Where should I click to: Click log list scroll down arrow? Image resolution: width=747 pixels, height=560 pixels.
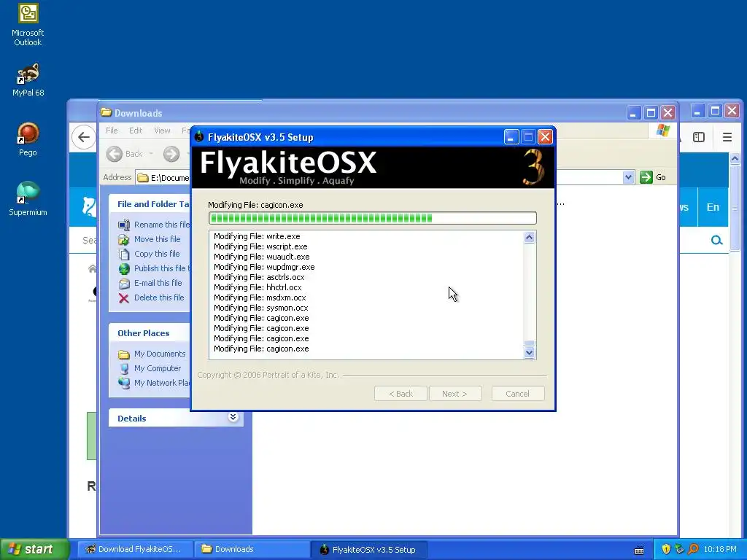click(530, 353)
